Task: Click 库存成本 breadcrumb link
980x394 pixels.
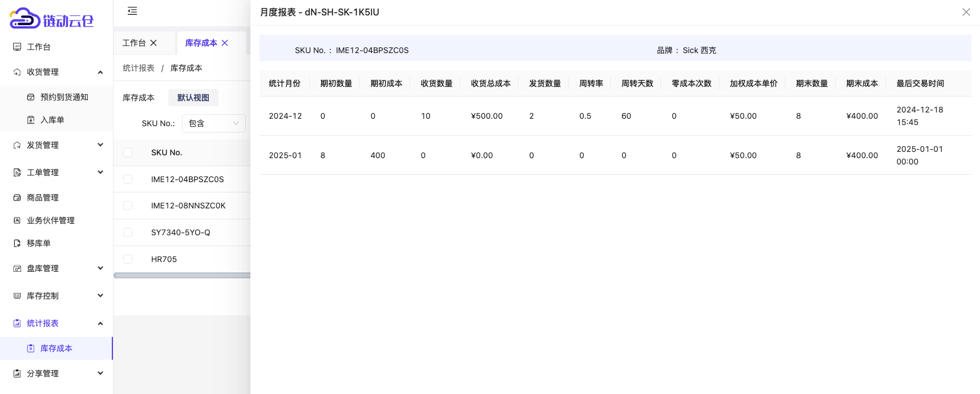Action: (x=186, y=68)
